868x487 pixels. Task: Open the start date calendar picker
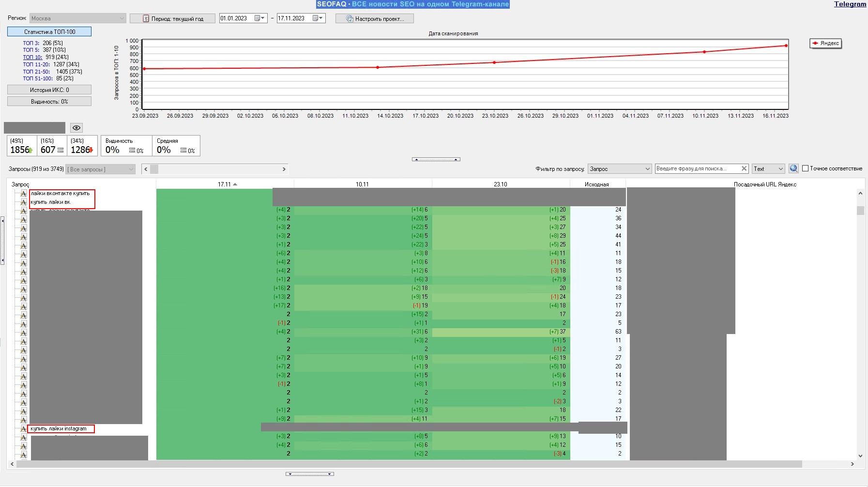(260, 18)
